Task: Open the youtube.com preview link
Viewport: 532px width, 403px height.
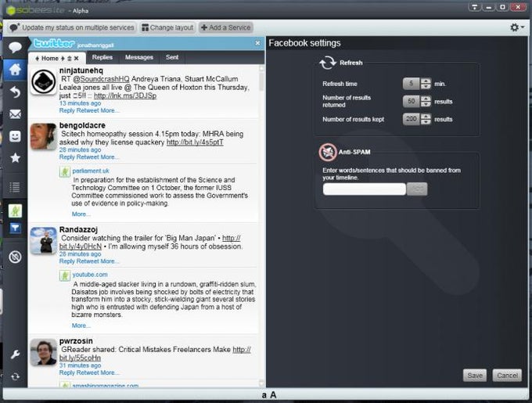Action: tap(90, 275)
